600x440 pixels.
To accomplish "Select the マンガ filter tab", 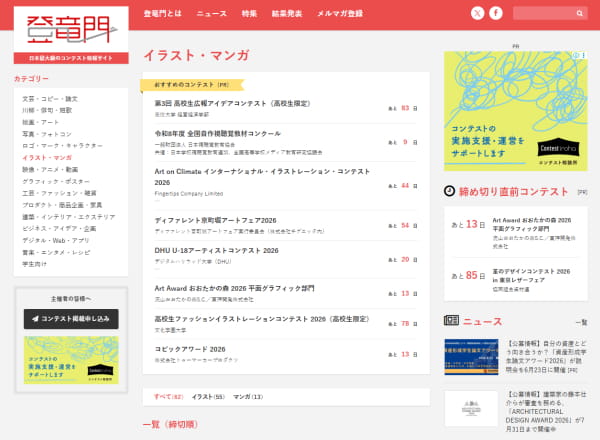I will pyautogui.click(x=248, y=397).
